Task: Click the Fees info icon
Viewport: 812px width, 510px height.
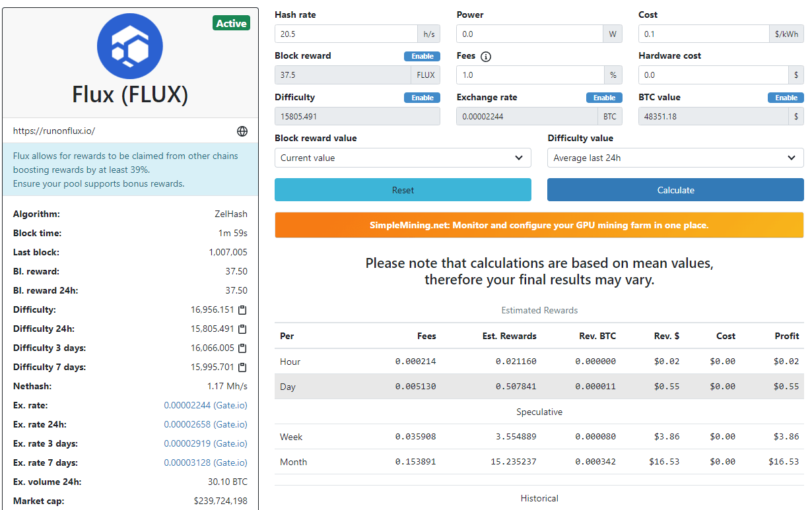Action: click(x=486, y=57)
